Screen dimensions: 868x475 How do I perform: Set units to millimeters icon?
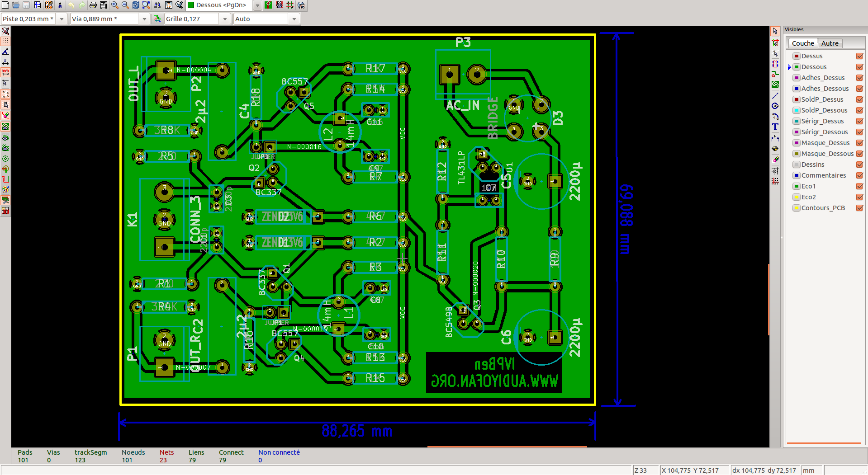(5, 73)
